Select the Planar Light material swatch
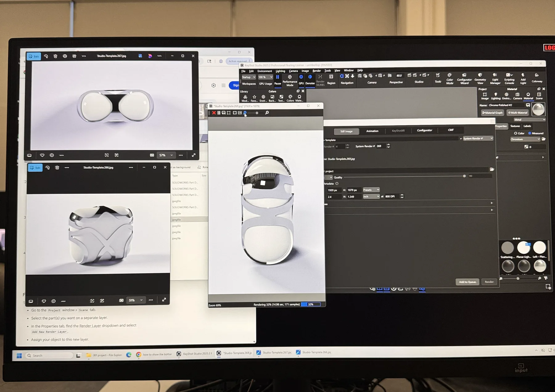 coord(524,249)
